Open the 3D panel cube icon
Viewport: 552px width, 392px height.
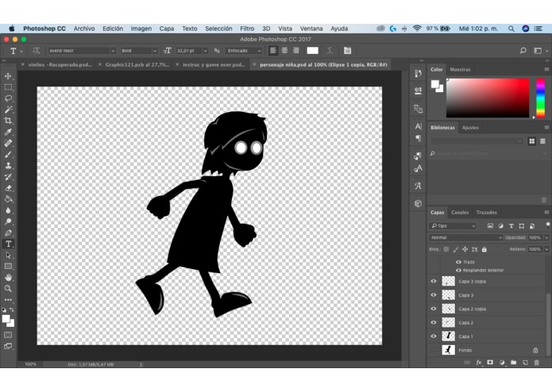pyautogui.click(x=418, y=204)
